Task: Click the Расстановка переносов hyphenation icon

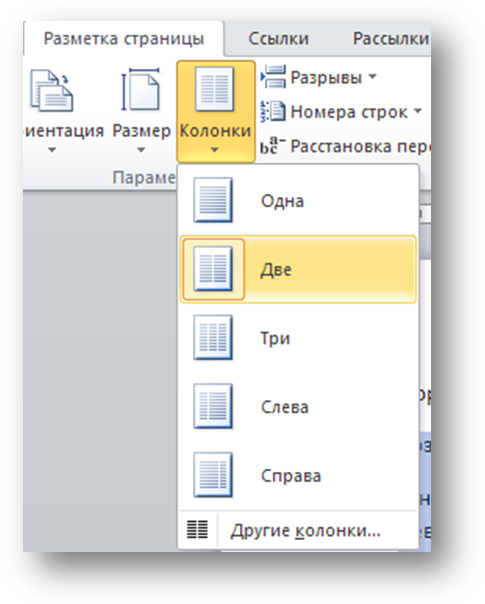Action: pos(273,146)
